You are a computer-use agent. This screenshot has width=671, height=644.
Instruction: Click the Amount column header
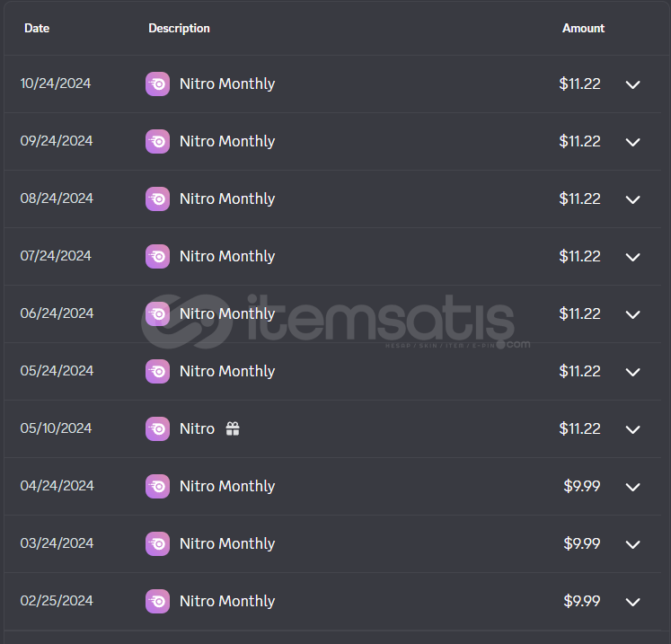point(583,28)
